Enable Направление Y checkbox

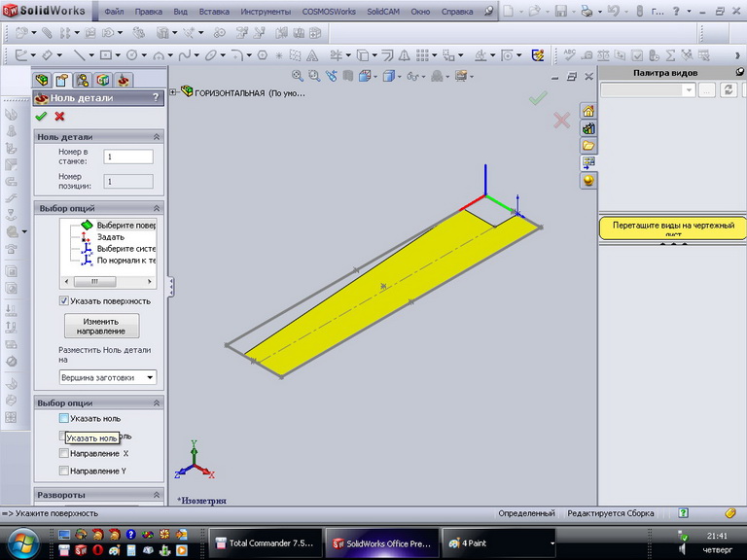(63, 471)
